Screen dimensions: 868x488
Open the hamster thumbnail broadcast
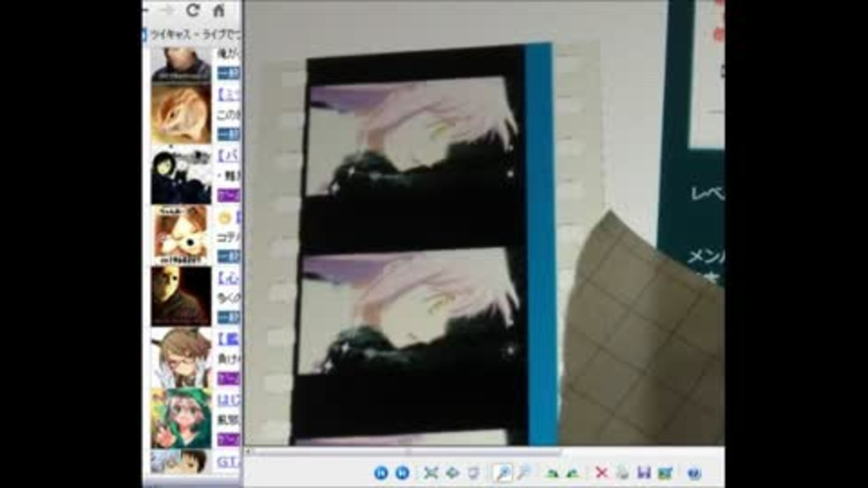(x=181, y=115)
